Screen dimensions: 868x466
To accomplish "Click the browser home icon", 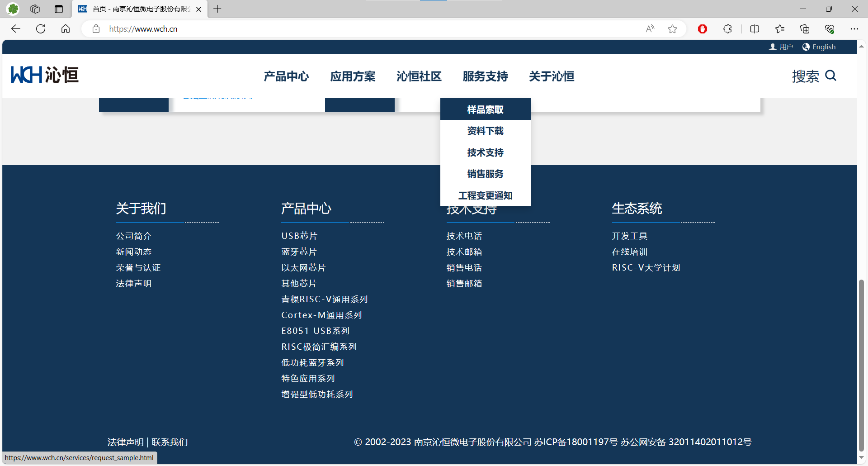I will 66,29.
